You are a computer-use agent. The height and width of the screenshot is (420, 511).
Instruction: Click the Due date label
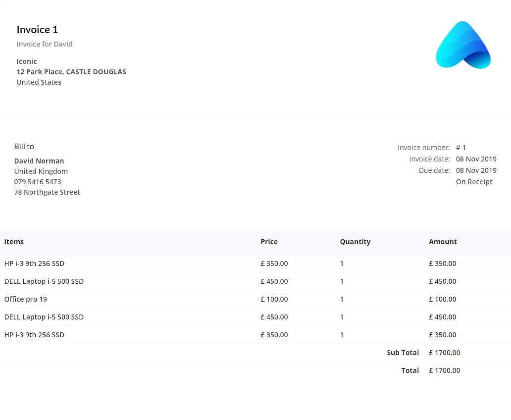434,170
